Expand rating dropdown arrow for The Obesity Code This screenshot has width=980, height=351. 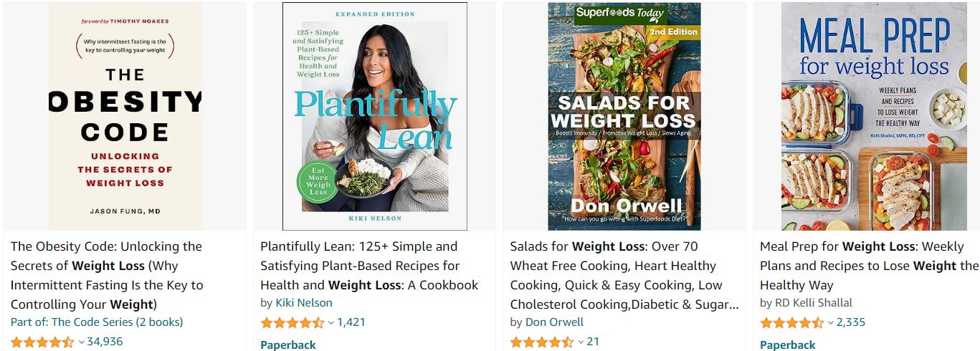[x=81, y=342]
